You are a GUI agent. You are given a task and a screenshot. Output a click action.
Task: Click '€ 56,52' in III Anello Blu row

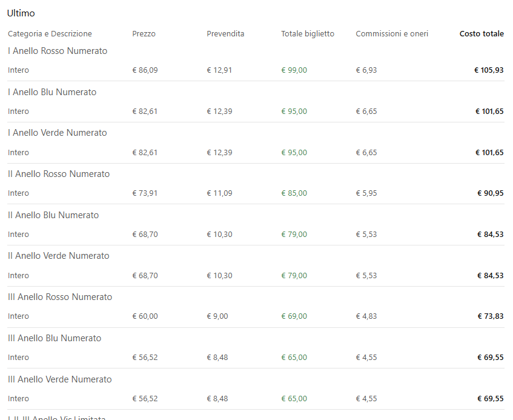(145, 358)
